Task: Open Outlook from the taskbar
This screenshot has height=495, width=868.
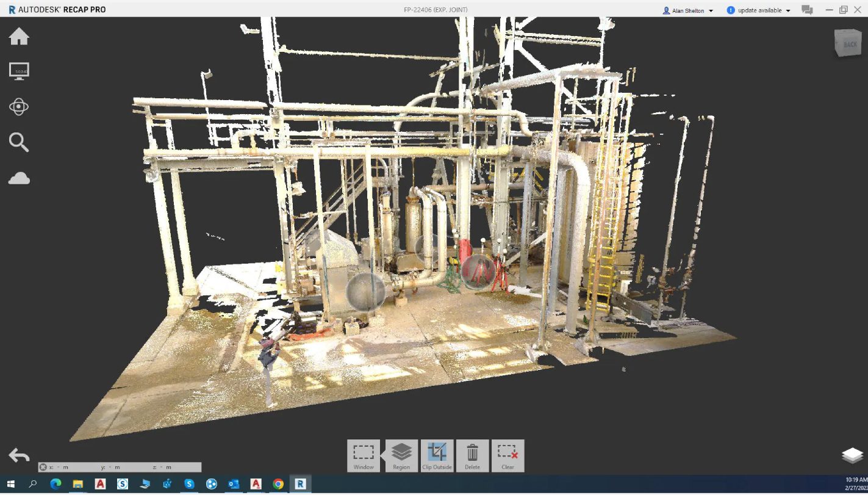Action: coord(234,484)
